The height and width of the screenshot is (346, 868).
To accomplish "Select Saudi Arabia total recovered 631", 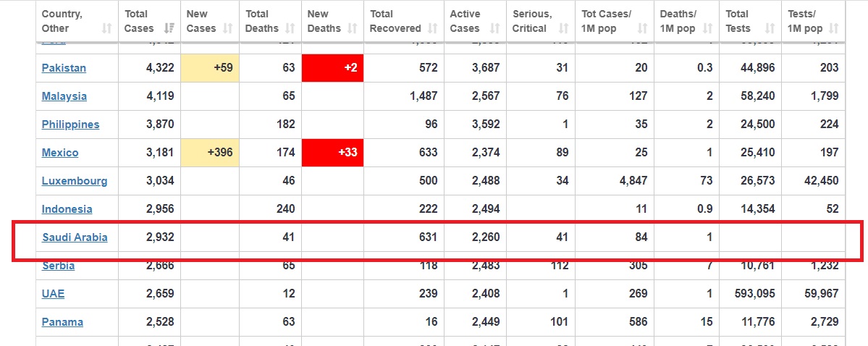I will pyautogui.click(x=427, y=237).
